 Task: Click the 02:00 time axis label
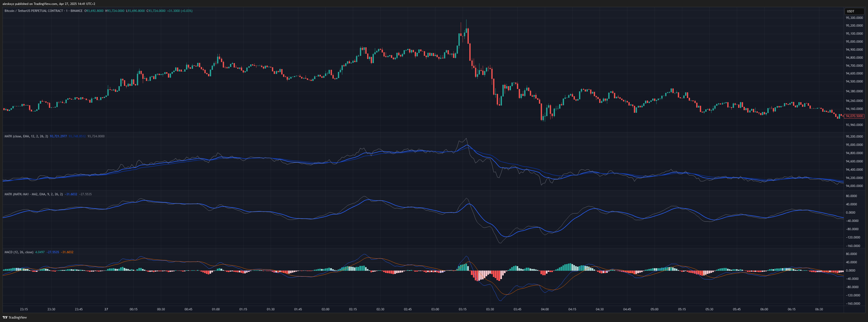325,309
